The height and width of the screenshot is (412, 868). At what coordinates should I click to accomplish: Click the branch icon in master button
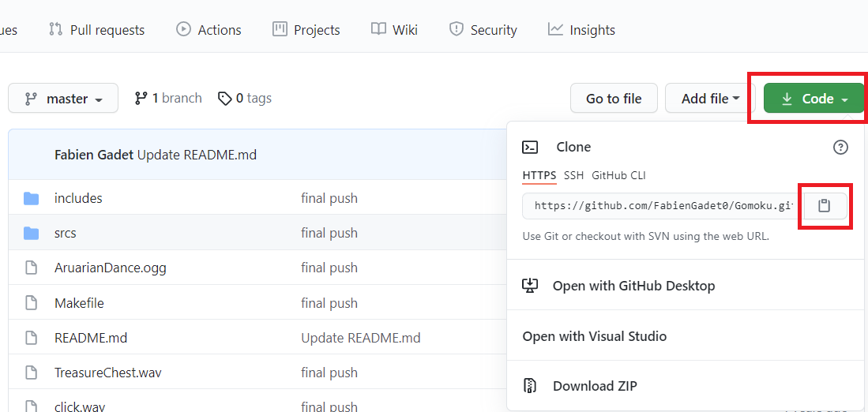pos(31,99)
